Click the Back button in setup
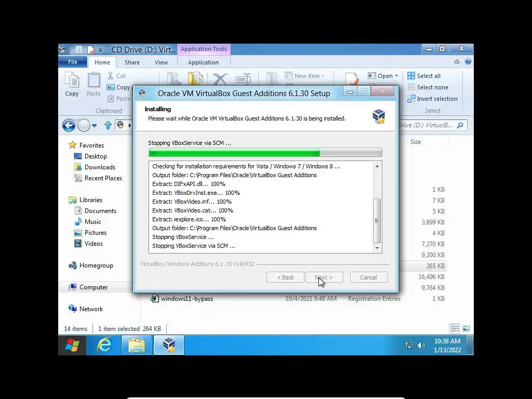Viewport: 532px width, 399px height. coord(285,277)
